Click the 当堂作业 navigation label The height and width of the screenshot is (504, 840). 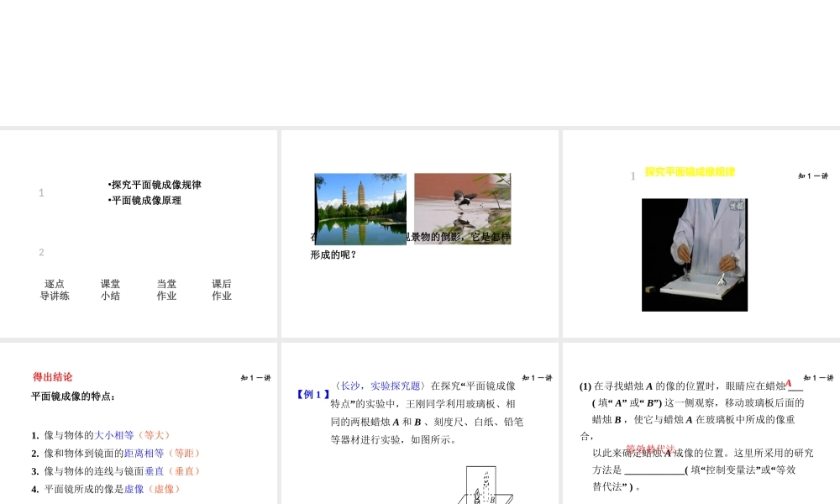166,290
